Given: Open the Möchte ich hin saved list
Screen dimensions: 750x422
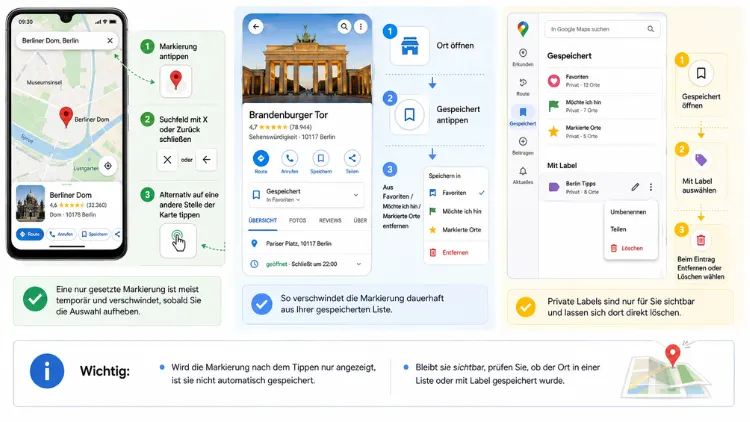Looking at the screenshot, I should point(602,106).
